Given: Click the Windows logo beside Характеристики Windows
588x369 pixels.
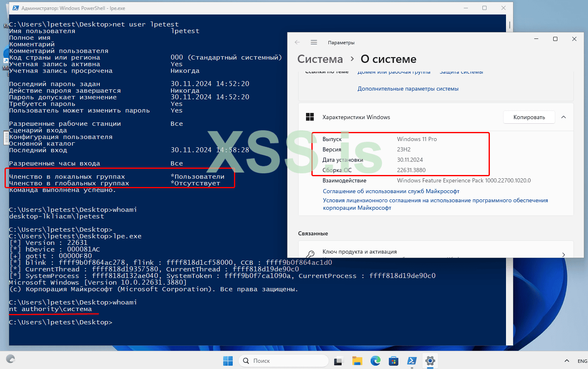Looking at the screenshot, I should [310, 117].
